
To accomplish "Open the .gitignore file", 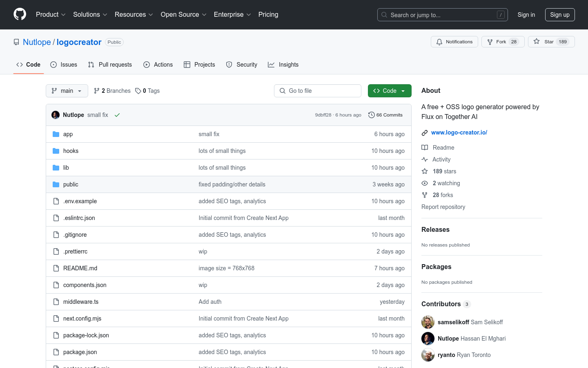I will click(x=75, y=235).
